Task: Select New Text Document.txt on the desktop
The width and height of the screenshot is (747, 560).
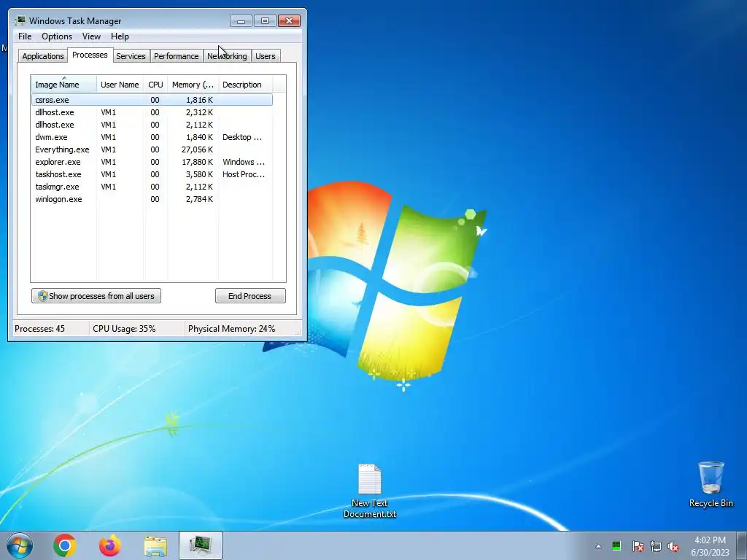Action: pyautogui.click(x=370, y=491)
